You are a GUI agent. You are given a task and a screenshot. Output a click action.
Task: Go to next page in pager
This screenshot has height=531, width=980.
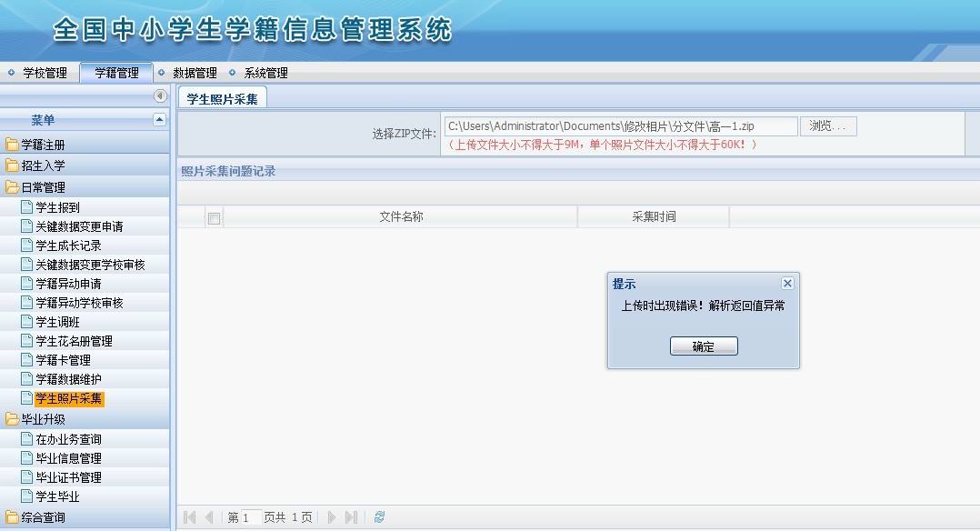332,517
